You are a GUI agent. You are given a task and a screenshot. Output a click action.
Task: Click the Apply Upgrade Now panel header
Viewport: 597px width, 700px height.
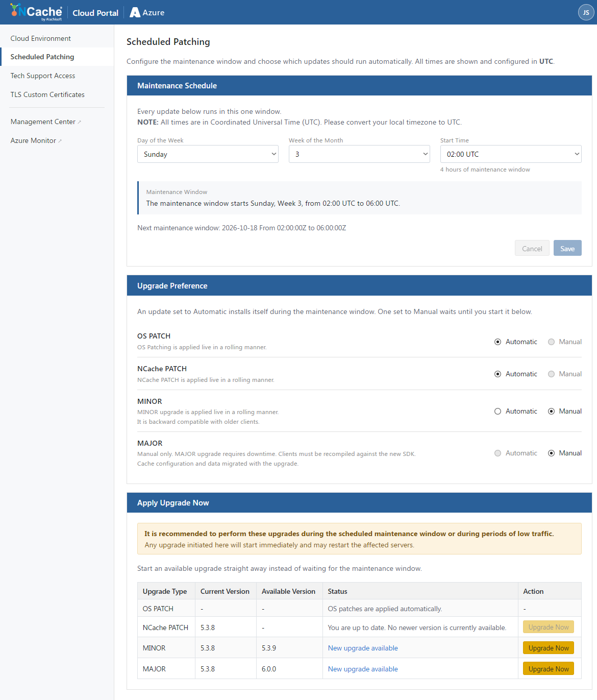359,503
